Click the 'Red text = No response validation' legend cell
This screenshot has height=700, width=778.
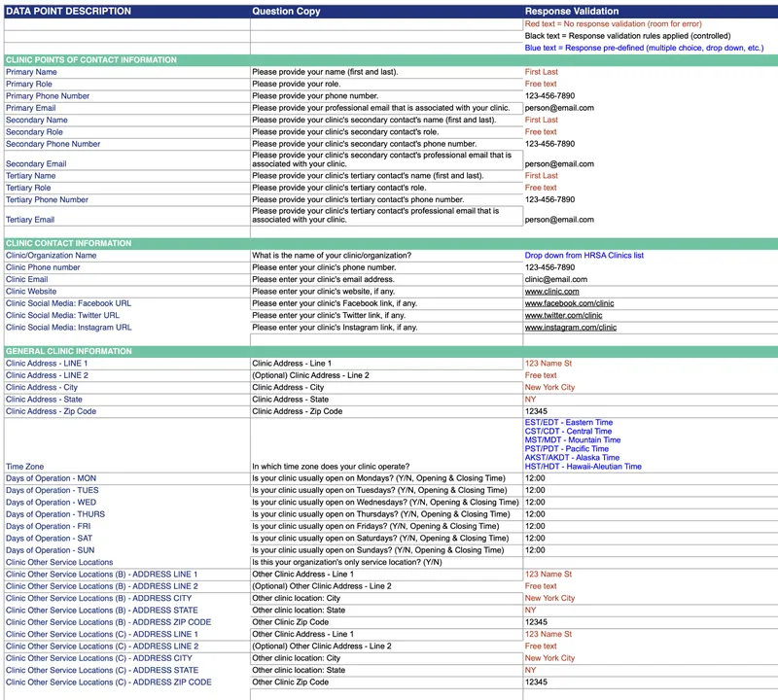651,23
